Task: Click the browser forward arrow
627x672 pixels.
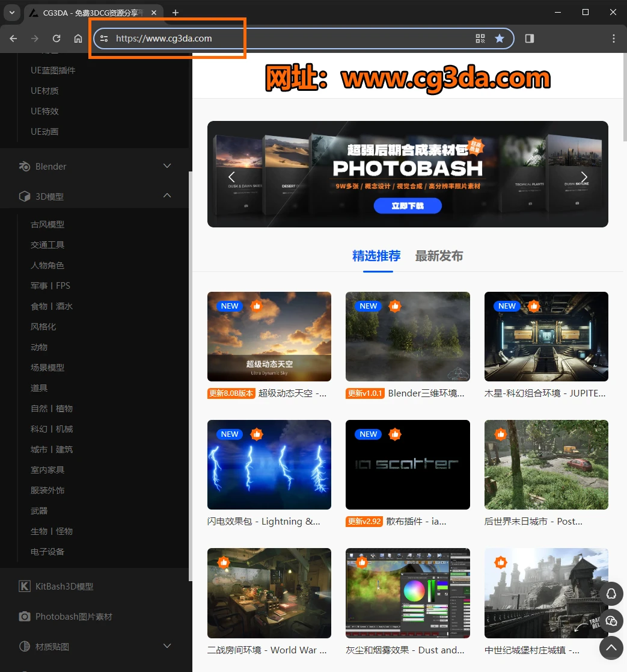Action: coord(35,39)
